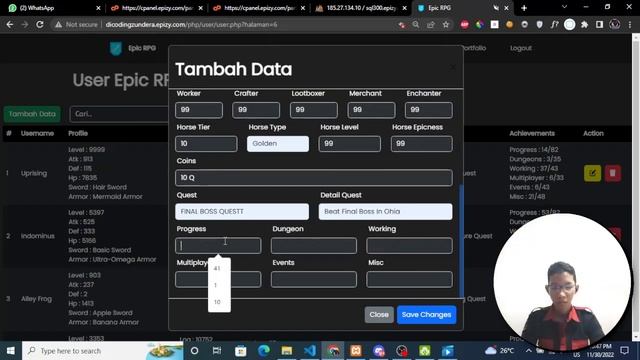The image size is (640, 360).
Task: Open Microsoft Edge from the taskbar
Action: [264, 351]
